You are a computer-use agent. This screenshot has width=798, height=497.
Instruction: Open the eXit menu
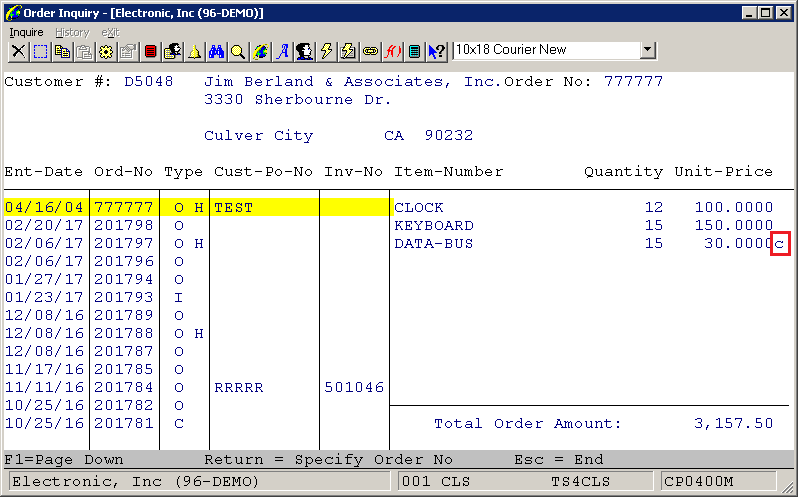(110, 32)
